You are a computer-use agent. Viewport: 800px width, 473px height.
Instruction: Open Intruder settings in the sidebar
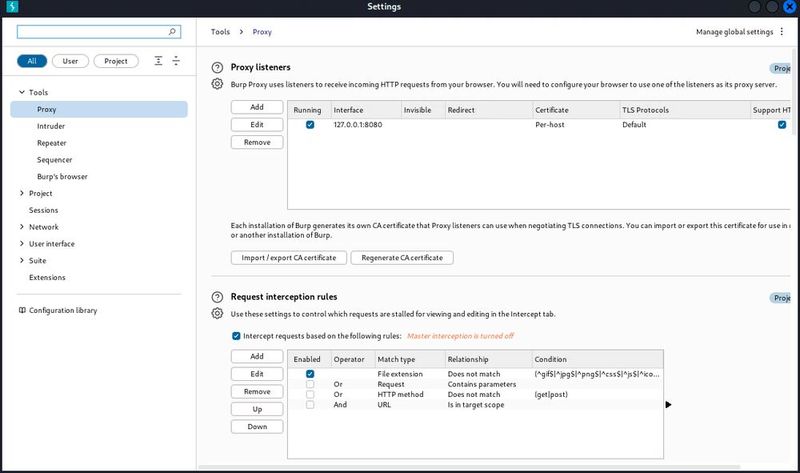pyautogui.click(x=51, y=126)
